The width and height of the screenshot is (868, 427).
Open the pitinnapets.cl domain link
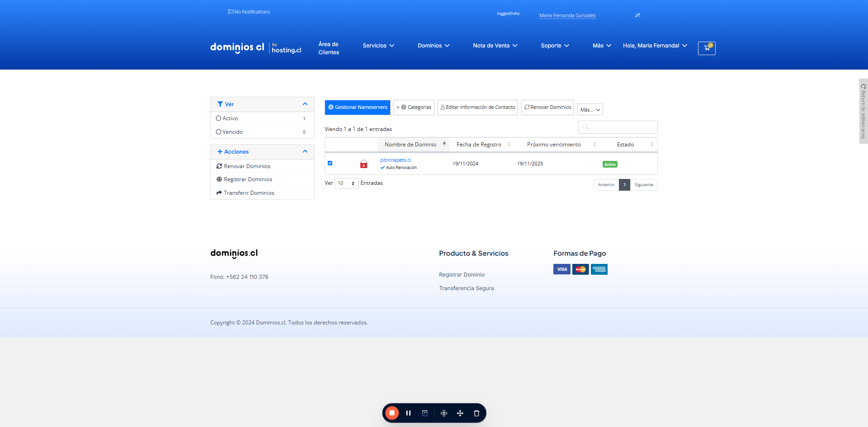pyautogui.click(x=396, y=160)
